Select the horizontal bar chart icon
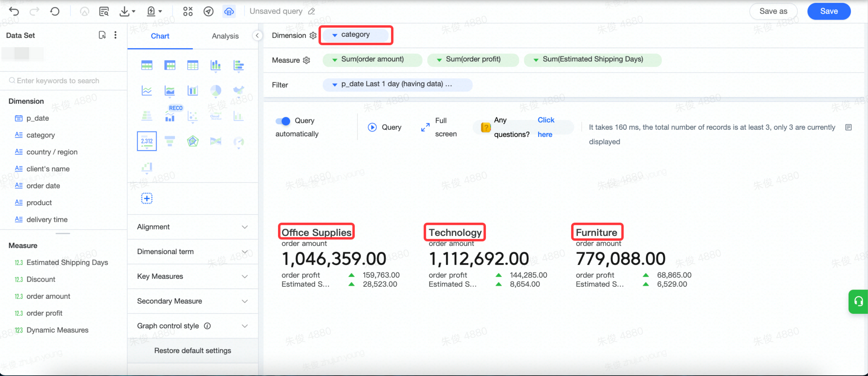The image size is (868, 376). click(x=238, y=65)
